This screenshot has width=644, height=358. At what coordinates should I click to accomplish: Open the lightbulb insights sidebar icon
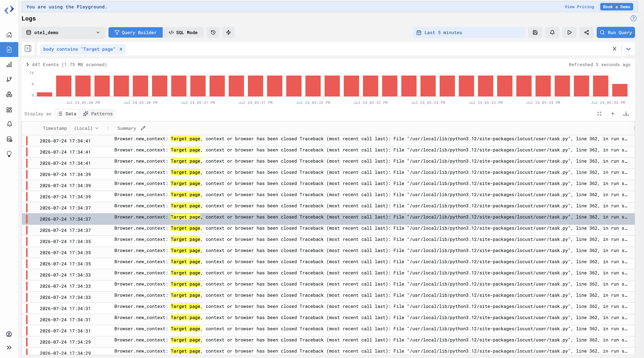point(9,154)
